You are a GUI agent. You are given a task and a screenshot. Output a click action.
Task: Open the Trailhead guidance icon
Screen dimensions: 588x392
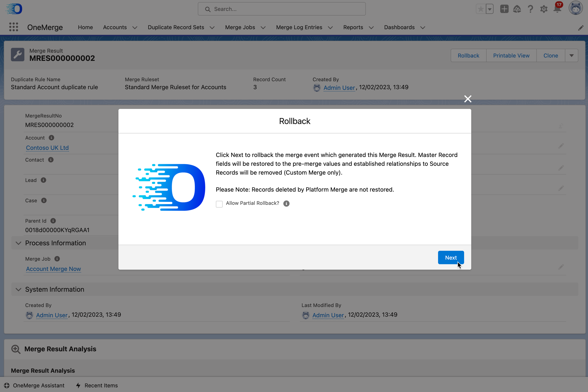pyautogui.click(x=517, y=9)
